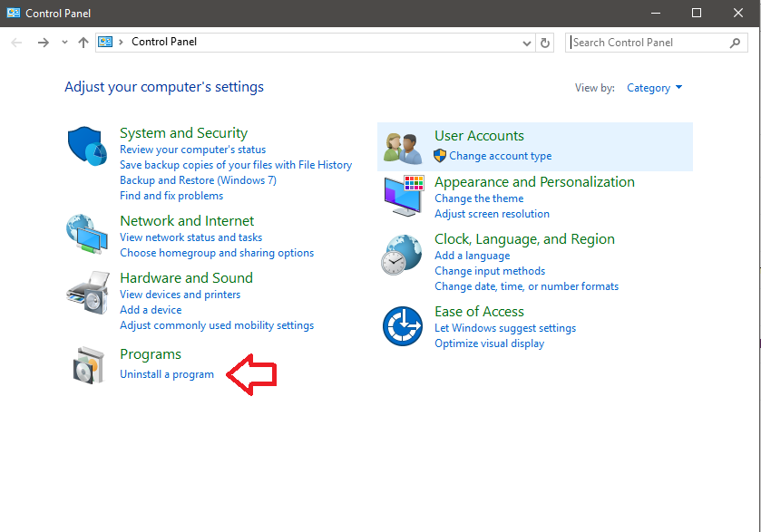Click the Appearance and Personalization monitor icon
761x532 pixels.
[x=404, y=196]
